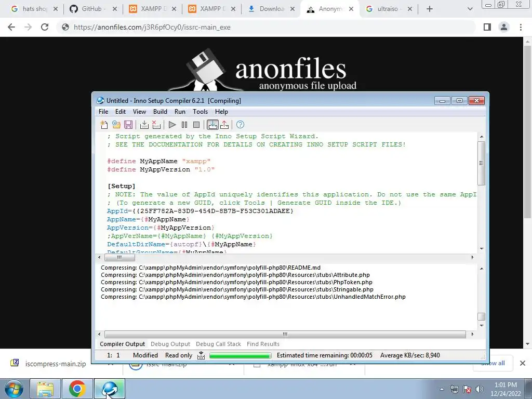Image resolution: width=532 pixels, height=399 pixels.
Task: Click the status bar icon next to Read only
Action: pos(201,355)
